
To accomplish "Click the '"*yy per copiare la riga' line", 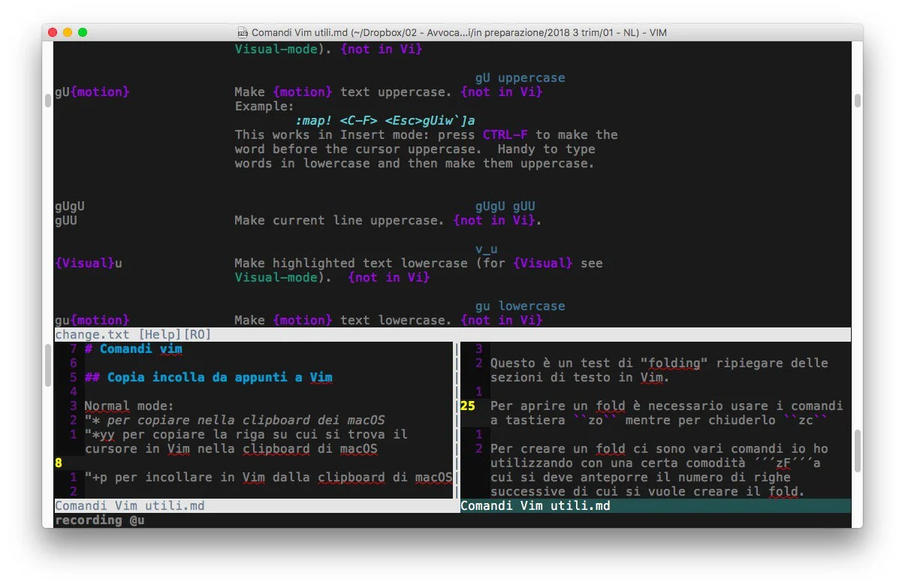I will (x=246, y=435).
